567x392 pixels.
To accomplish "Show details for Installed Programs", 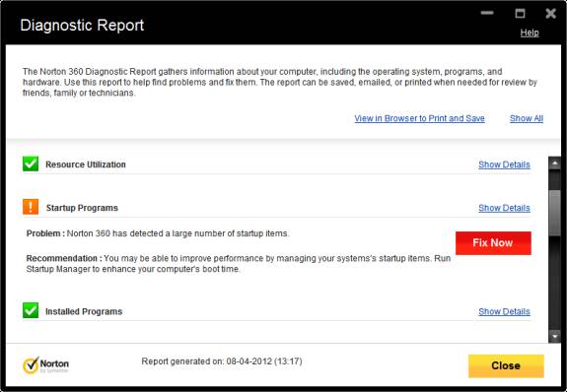I will pos(504,312).
